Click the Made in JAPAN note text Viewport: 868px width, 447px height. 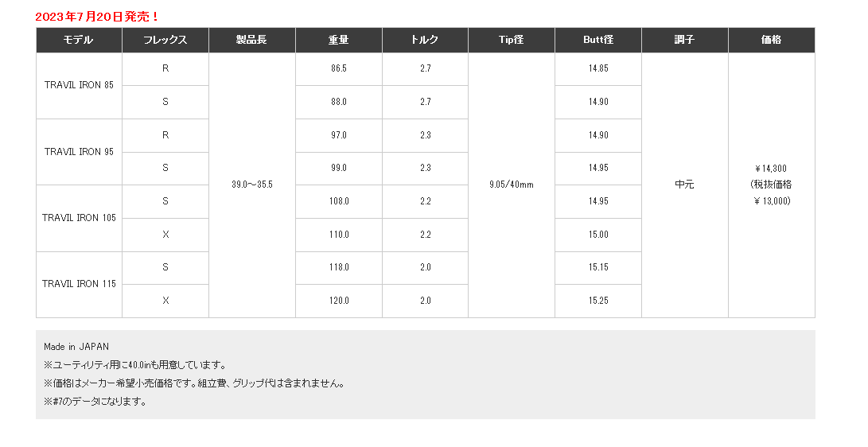coord(76,347)
